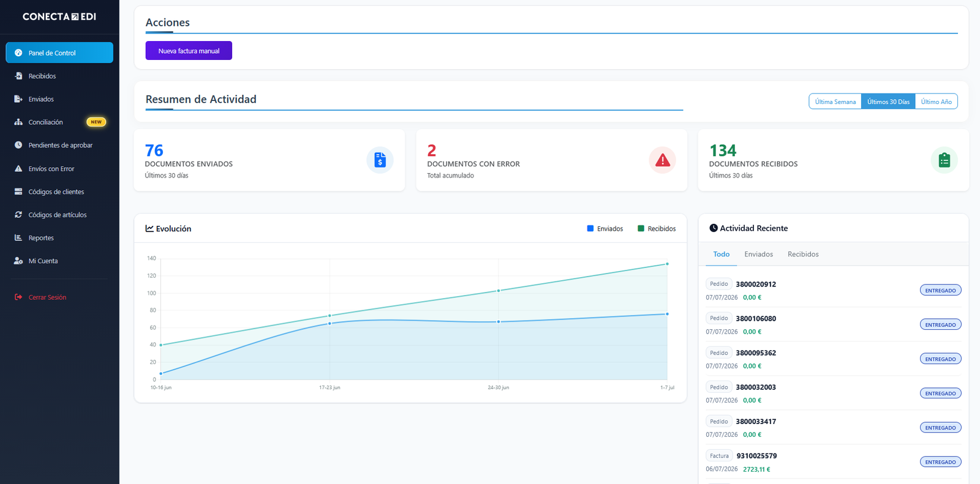Click the Recibidos sidebar icon
The height and width of the screenshot is (484, 980).
18,76
